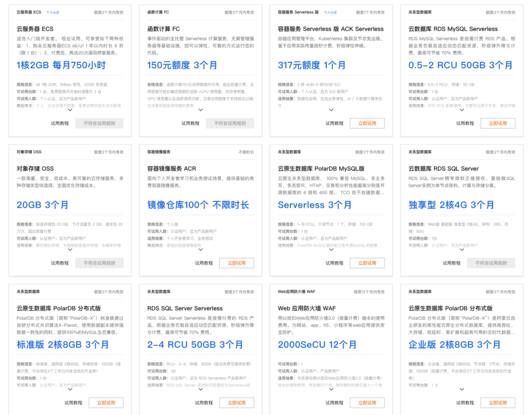
Task: Click the heading "云数据库 RDS SQL Server"
Action: click(x=444, y=168)
